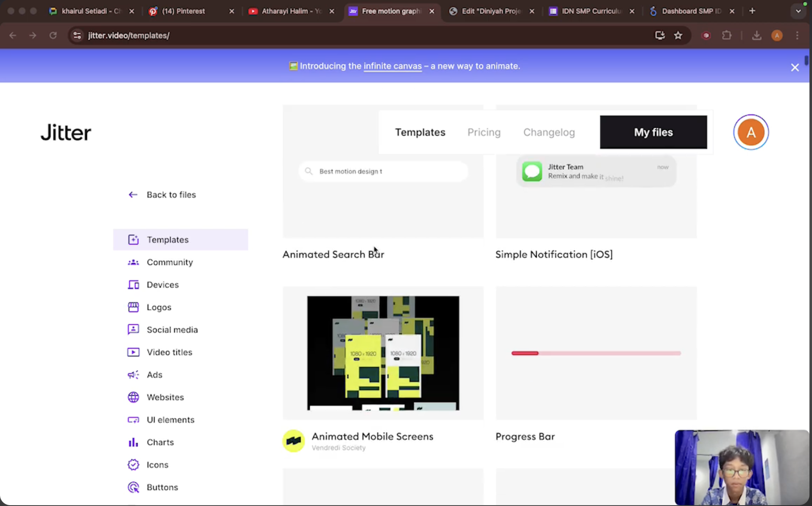Open the Buttons cursor icon
The image size is (812, 506).
click(133, 487)
